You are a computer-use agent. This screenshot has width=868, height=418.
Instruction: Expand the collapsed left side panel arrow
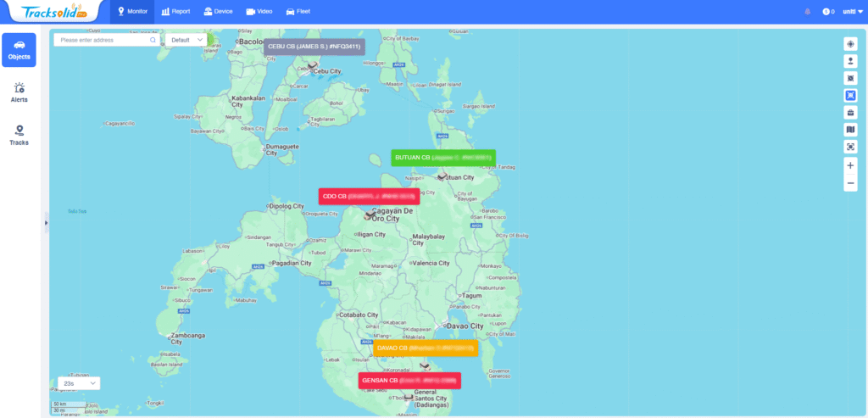(x=46, y=223)
